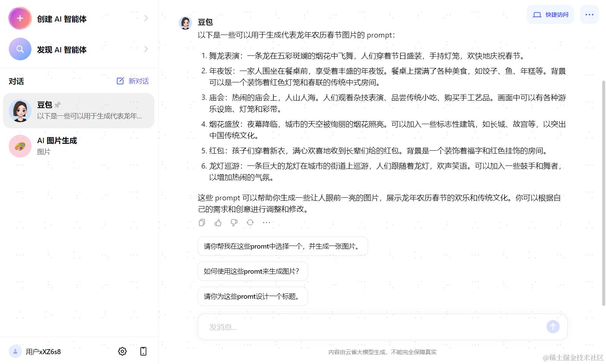The width and height of the screenshot is (606, 364).
Task: Click the magnifier icon for discovering AI agents
Action: pos(20,49)
